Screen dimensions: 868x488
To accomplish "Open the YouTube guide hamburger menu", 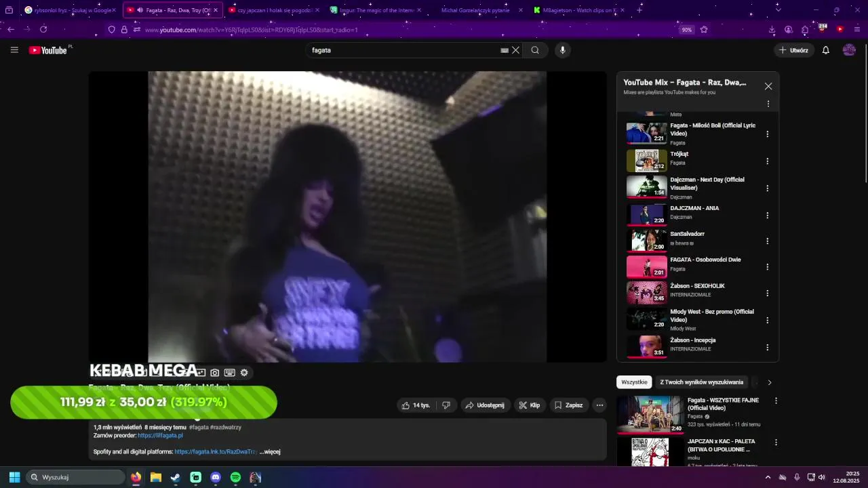I will [x=14, y=50].
